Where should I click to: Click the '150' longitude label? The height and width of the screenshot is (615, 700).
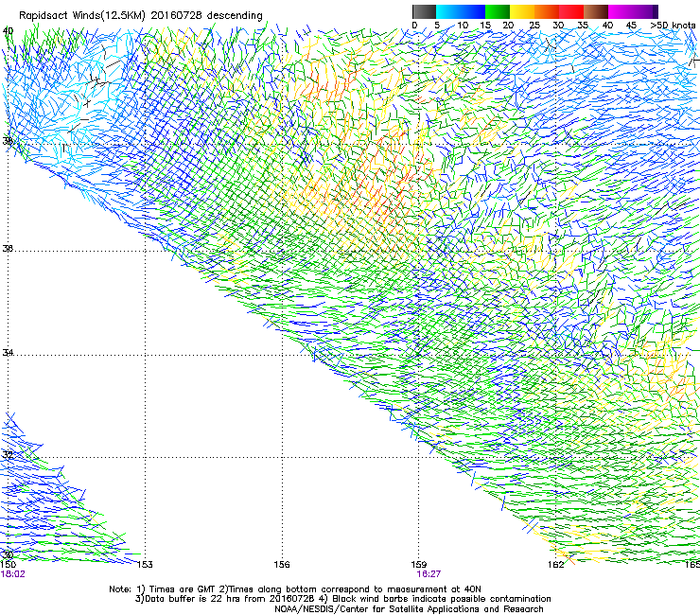coord(8,565)
